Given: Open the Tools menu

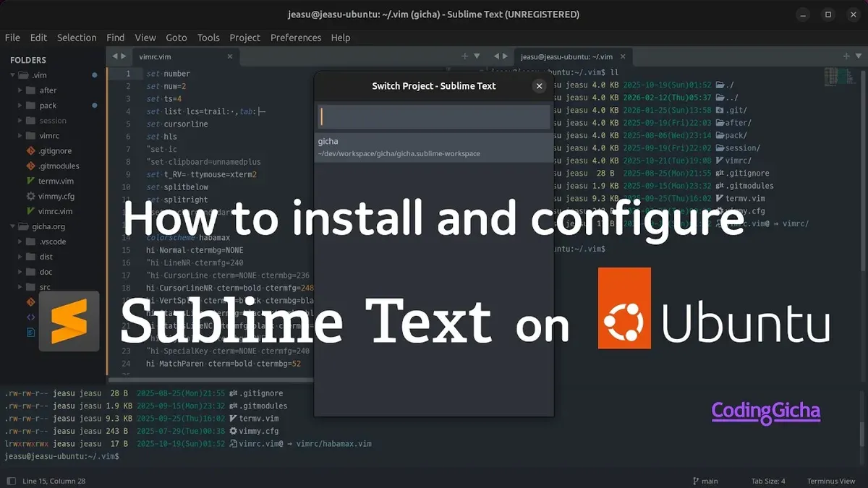Looking at the screenshot, I should click(208, 38).
